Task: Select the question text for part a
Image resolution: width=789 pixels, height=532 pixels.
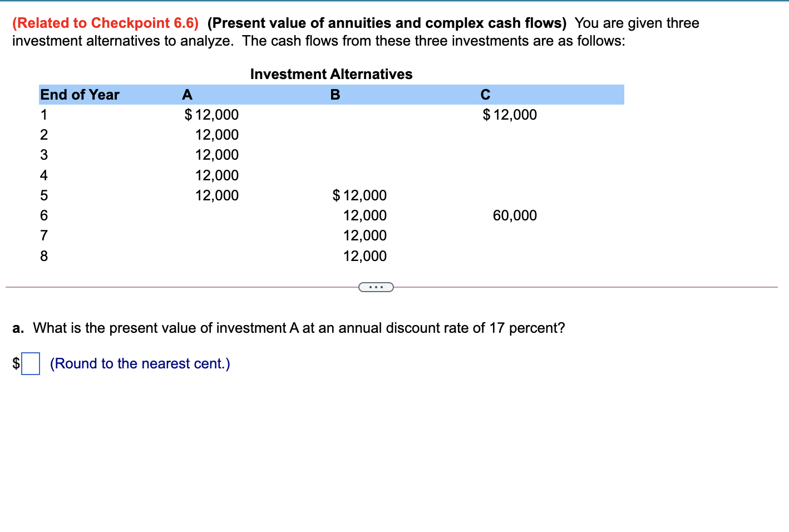Action: (289, 328)
